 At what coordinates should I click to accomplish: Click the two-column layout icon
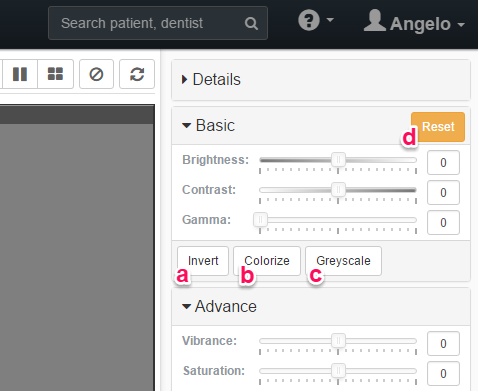click(20, 74)
